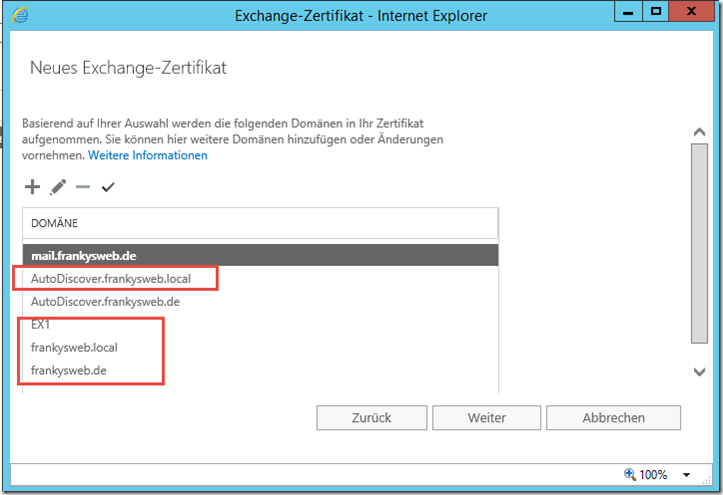
Task: Click the Internet Explorer logo in title bar
Action: click(20, 15)
